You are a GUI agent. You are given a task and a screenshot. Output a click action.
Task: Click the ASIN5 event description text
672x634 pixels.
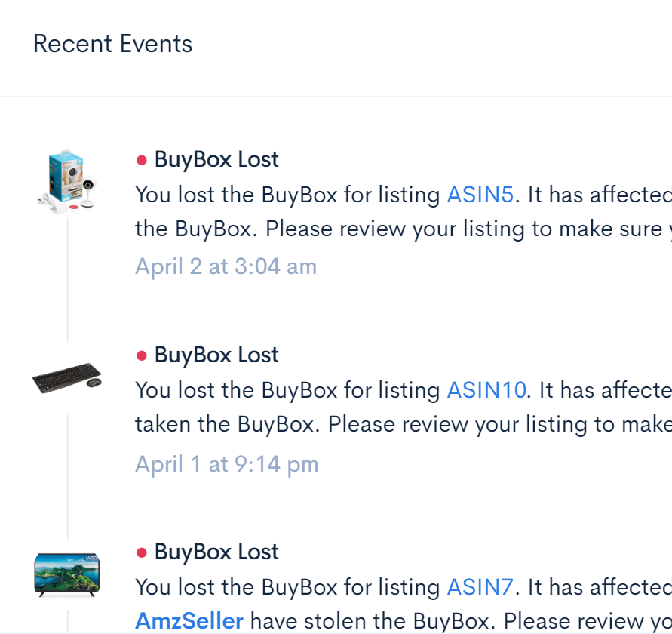click(404, 212)
